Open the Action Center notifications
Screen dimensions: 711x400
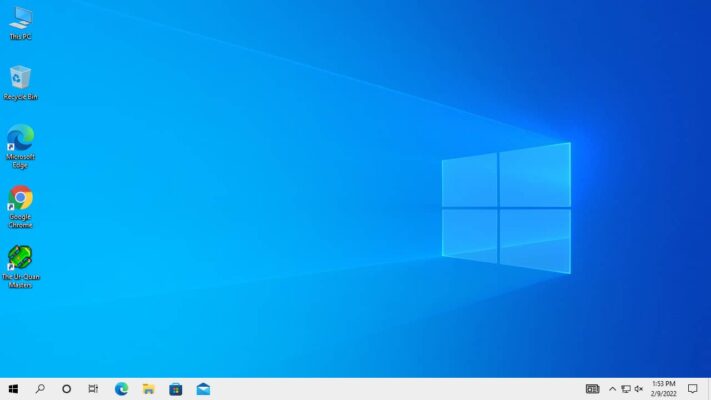tap(692, 389)
